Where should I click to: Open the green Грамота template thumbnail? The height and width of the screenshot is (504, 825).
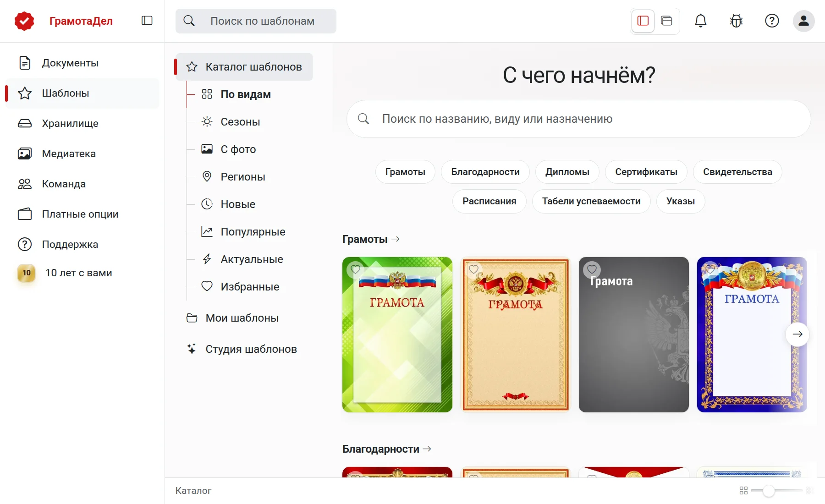coord(397,334)
